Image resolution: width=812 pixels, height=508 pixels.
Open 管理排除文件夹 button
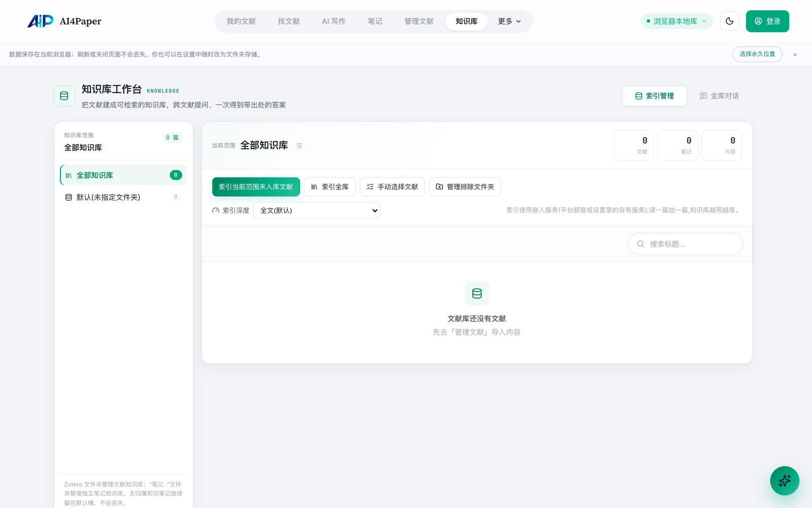tap(465, 187)
